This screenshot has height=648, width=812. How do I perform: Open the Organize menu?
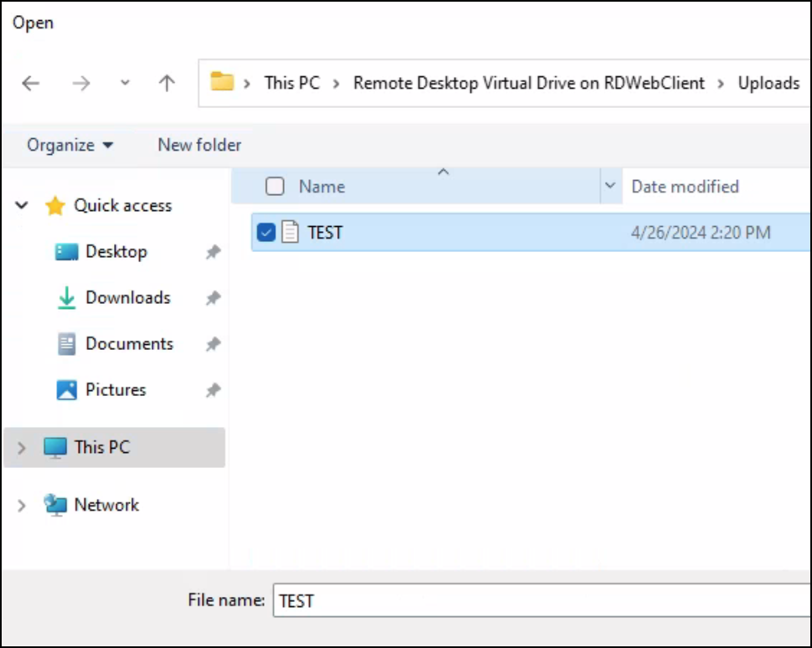pyautogui.click(x=70, y=145)
